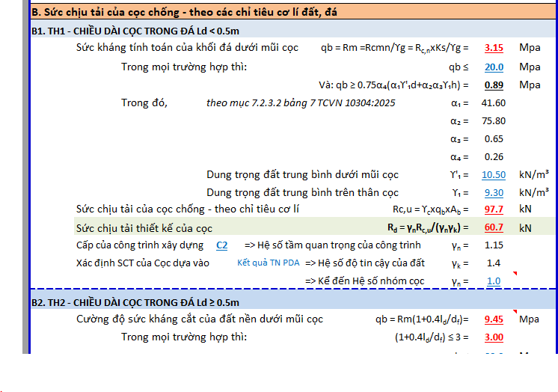Click the qb limit value 20.0
This screenshot has height=392, width=558.
click(x=494, y=67)
